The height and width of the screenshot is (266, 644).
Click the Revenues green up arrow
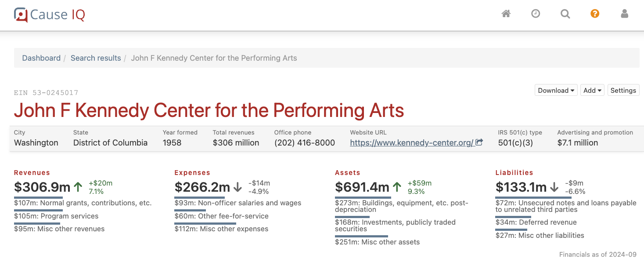78,187
